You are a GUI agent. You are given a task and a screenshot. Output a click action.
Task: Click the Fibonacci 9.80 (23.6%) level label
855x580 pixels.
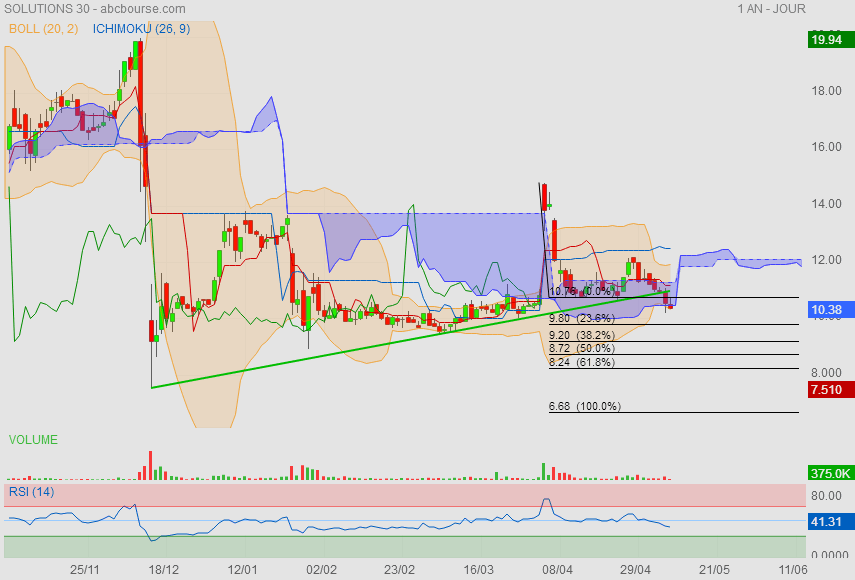[582, 318]
